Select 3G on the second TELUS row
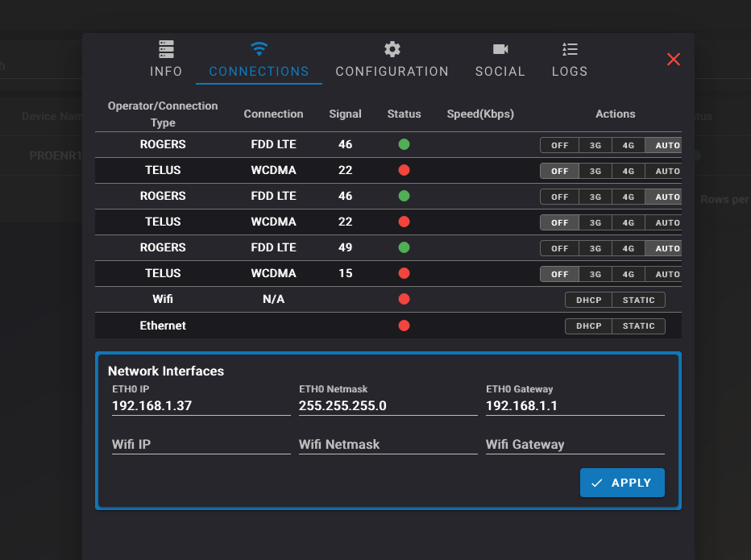The image size is (751, 560). (x=595, y=222)
